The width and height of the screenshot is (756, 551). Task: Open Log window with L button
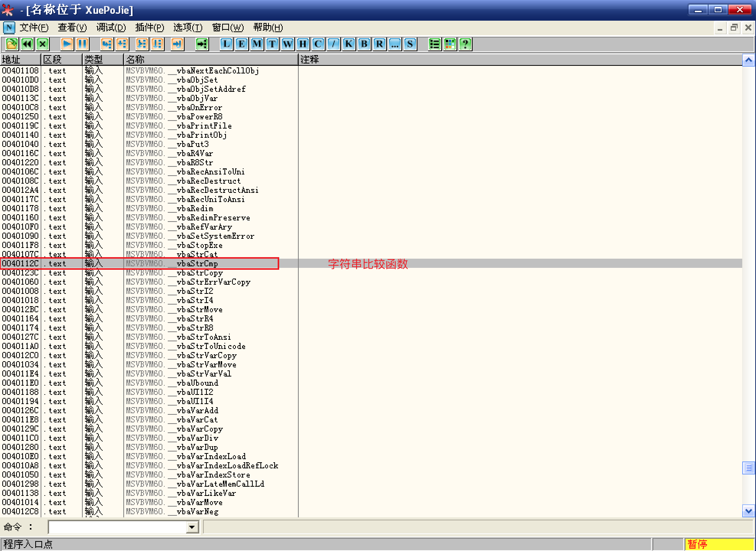[226, 44]
